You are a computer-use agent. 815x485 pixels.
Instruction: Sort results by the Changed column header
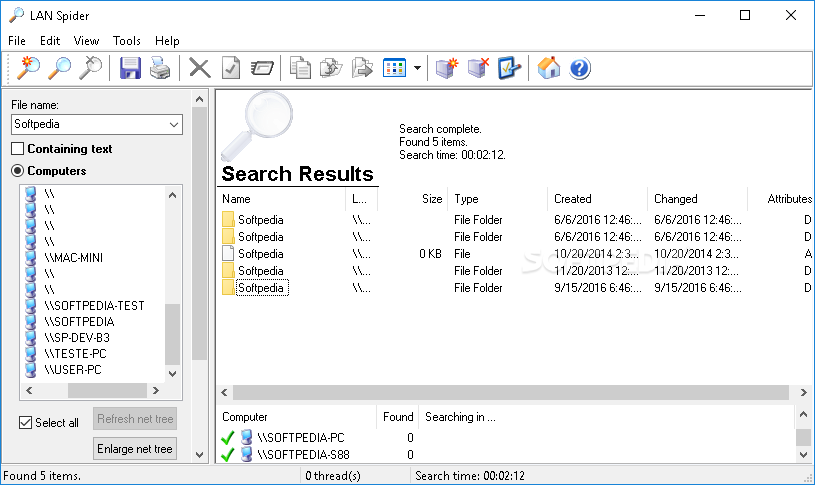[697, 199]
